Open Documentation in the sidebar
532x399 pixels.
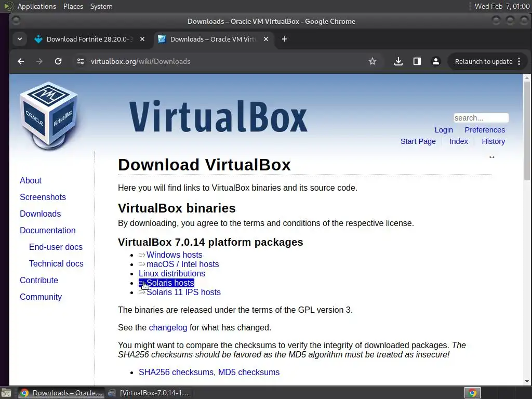(47, 230)
